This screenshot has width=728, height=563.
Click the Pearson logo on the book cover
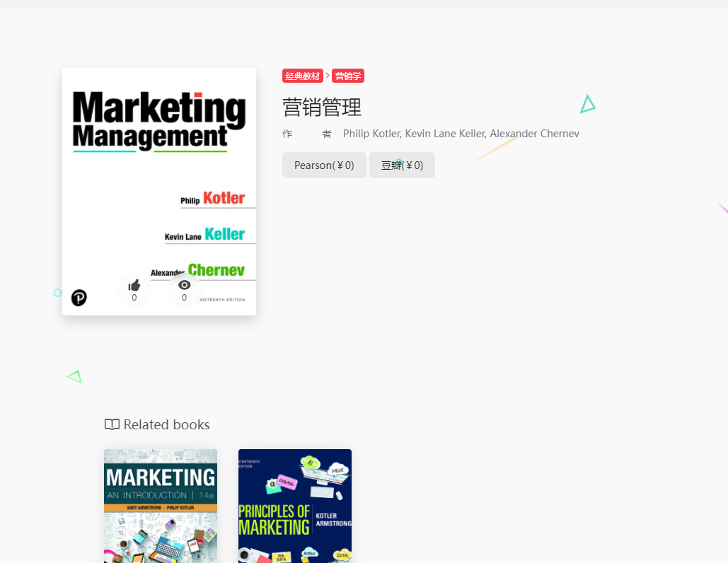79,298
